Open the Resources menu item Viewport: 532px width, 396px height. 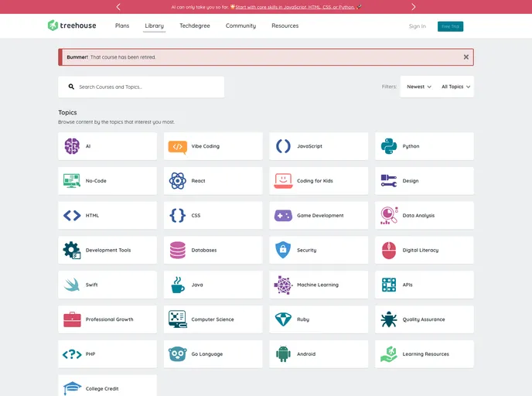(x=285, y=26)
